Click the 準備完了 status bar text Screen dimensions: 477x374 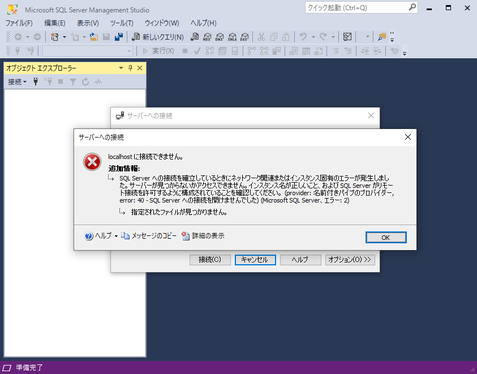point(29,368)
